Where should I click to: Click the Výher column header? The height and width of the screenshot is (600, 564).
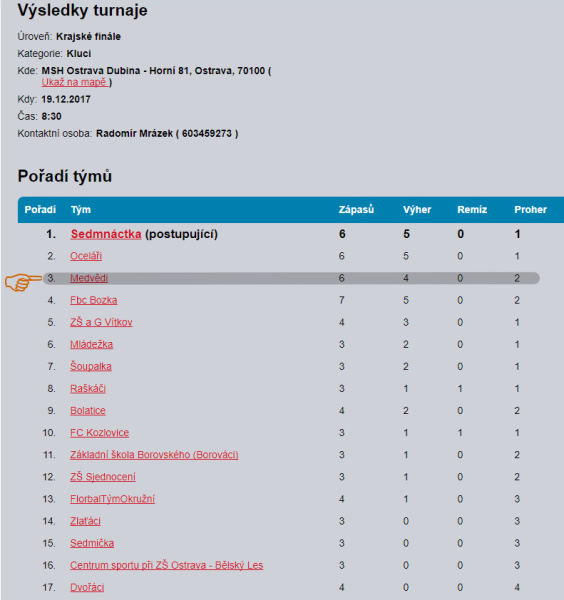point(417,210)
